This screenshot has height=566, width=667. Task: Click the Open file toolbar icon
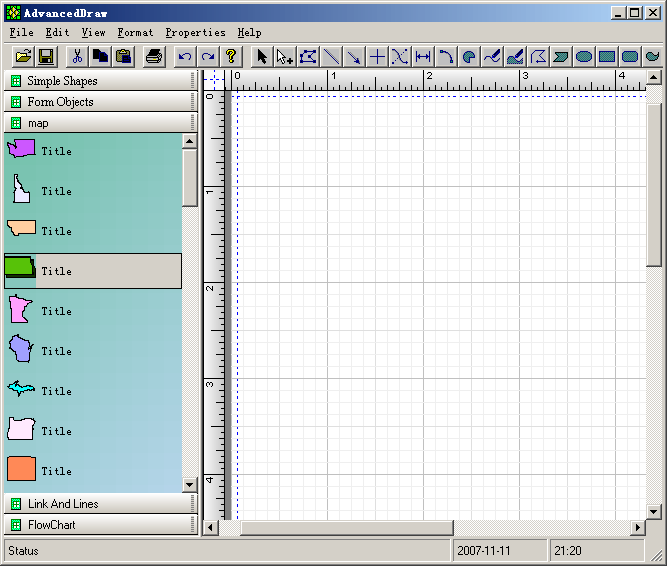tap(23, 56)
